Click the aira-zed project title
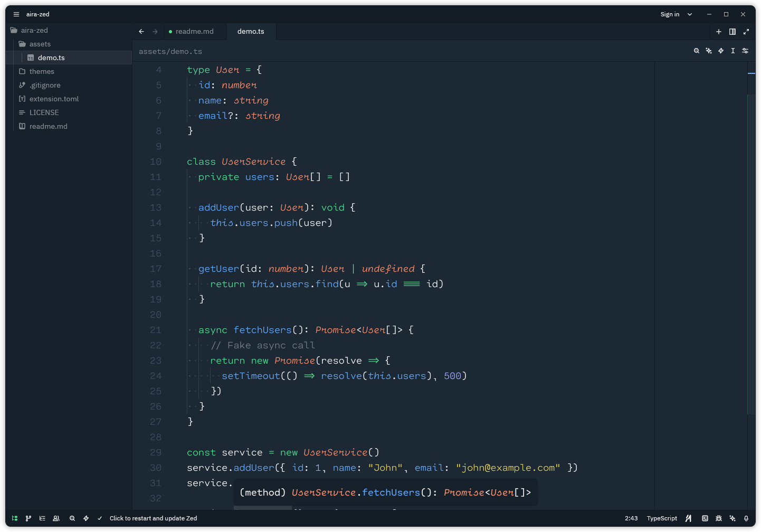 tap(38, 14)
